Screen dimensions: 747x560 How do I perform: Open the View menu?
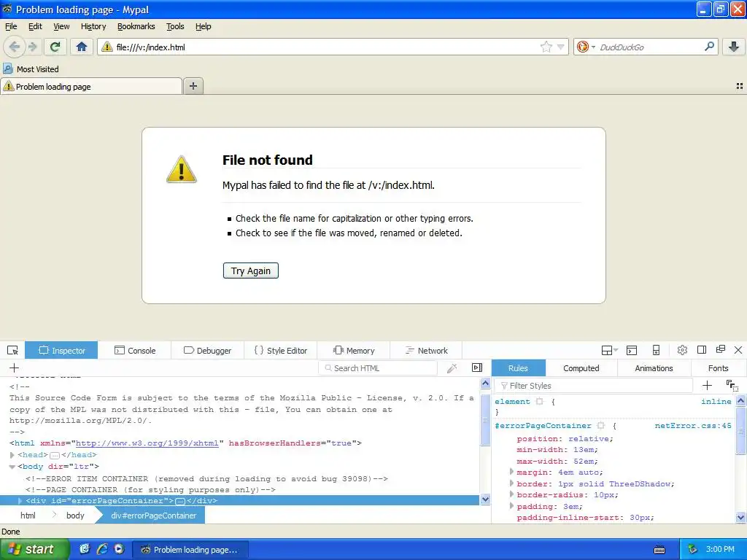(x=61, y=26)
